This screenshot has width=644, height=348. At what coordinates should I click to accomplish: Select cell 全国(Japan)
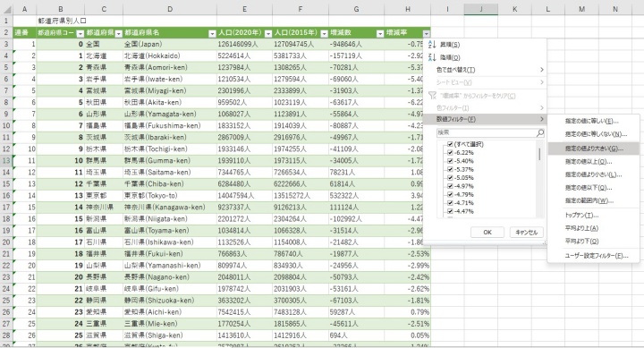[x=170, y=44]
